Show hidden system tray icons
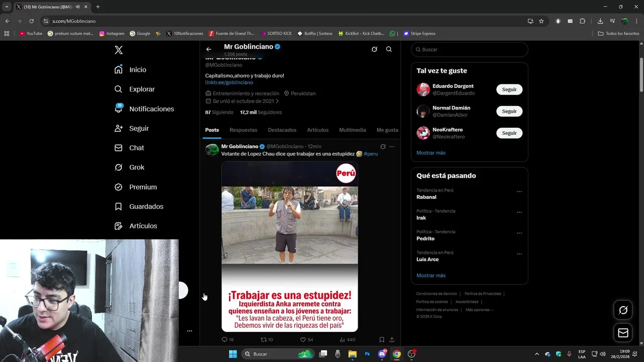 536,354
